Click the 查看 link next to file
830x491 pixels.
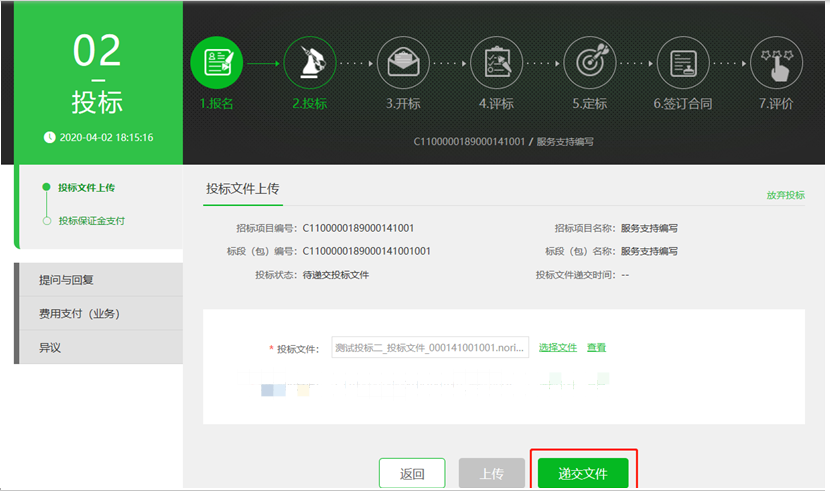[596, 348]
